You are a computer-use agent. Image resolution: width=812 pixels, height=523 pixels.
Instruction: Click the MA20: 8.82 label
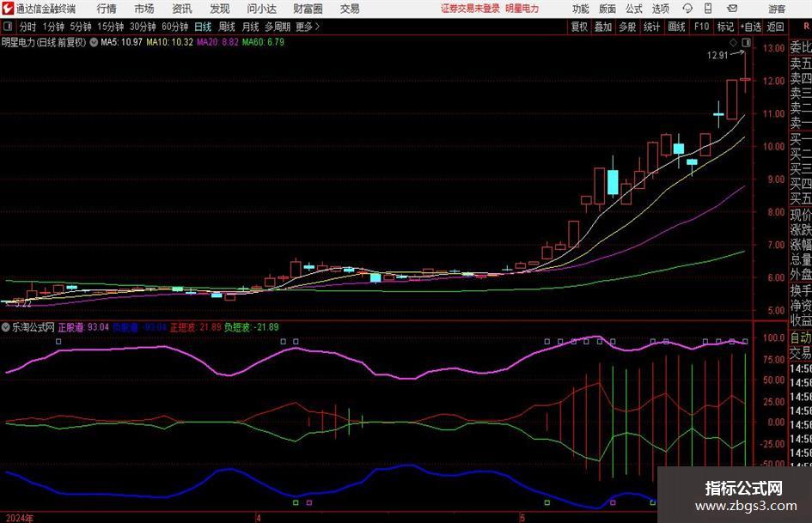coord(217,42)
